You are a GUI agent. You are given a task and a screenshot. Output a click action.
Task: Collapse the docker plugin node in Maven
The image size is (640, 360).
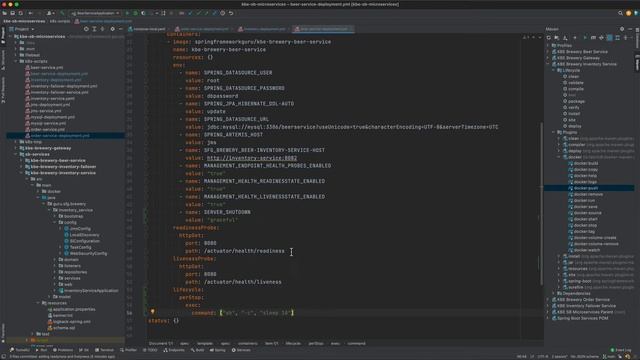[559, 157]
